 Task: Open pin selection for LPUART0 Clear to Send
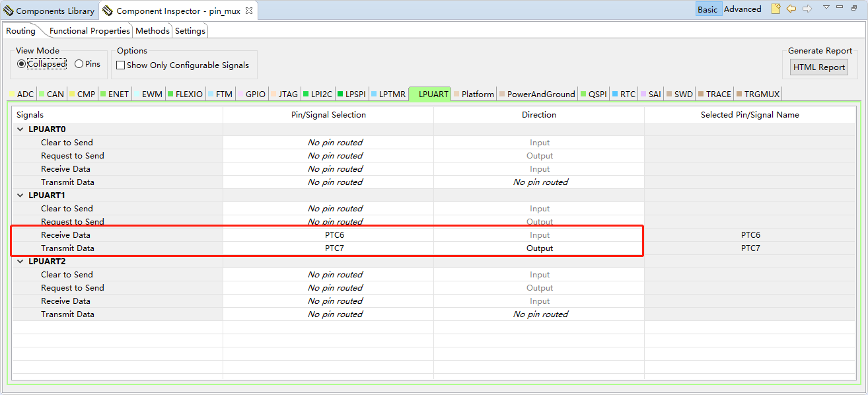tap(328, 143)
